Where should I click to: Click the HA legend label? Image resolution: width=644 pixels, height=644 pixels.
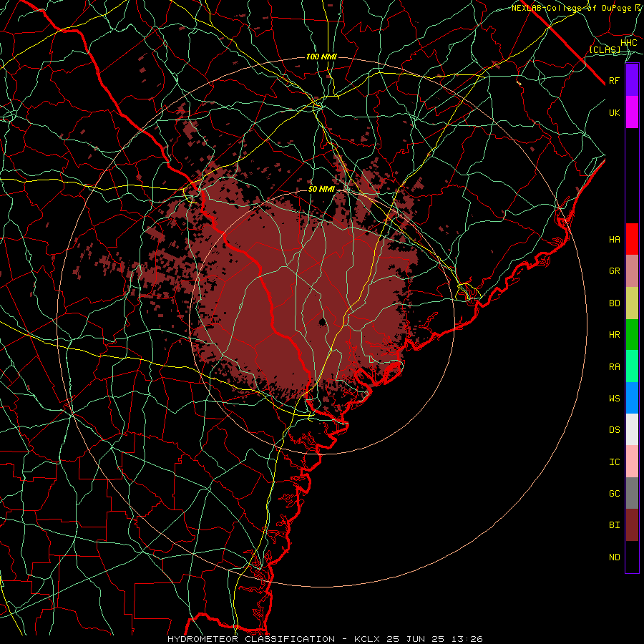614,240
